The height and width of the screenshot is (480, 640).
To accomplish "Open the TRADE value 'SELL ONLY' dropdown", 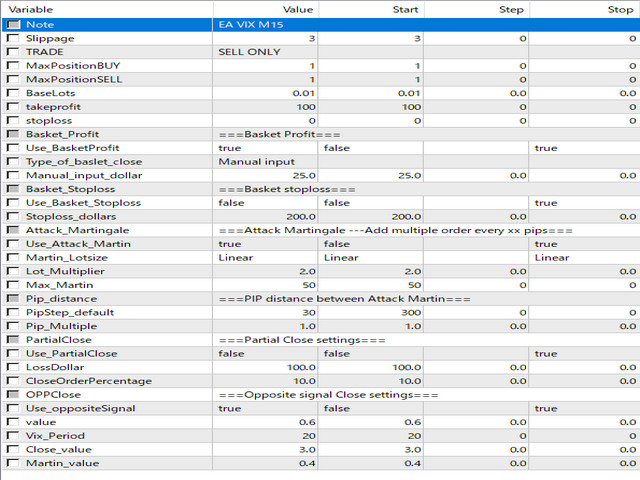I will [265, 52].
